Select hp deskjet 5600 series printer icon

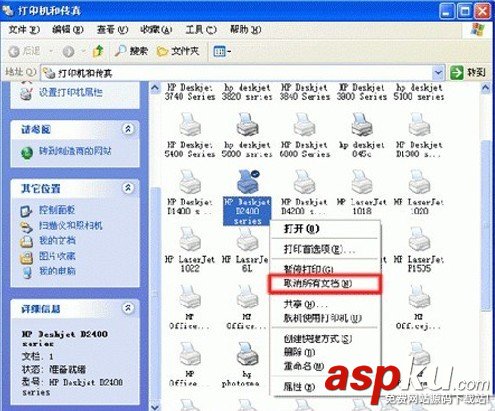click(247, 125)
